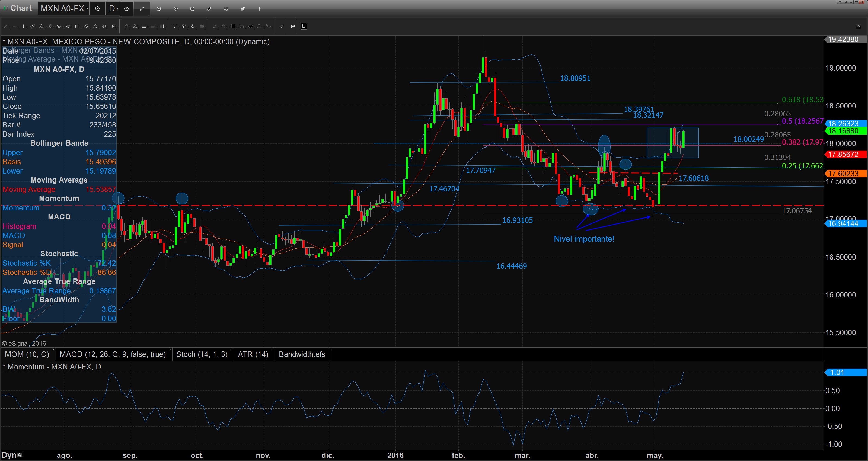Image resolution: width=868 pixels, height=461 pixels.
Task: Expand the Text tool dropdown arrow
Action: [178, 28]
